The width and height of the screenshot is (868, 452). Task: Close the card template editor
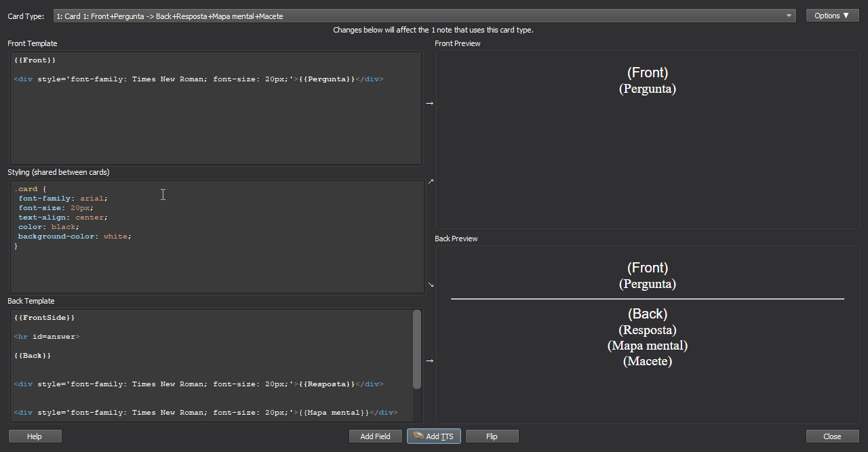coord(832,436)
